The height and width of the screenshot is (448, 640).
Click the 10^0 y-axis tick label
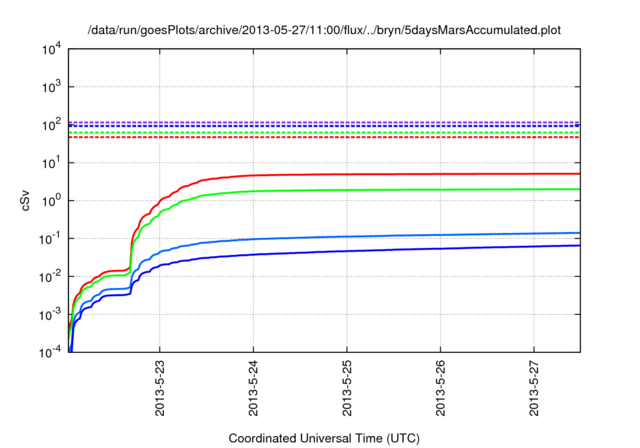51,201
